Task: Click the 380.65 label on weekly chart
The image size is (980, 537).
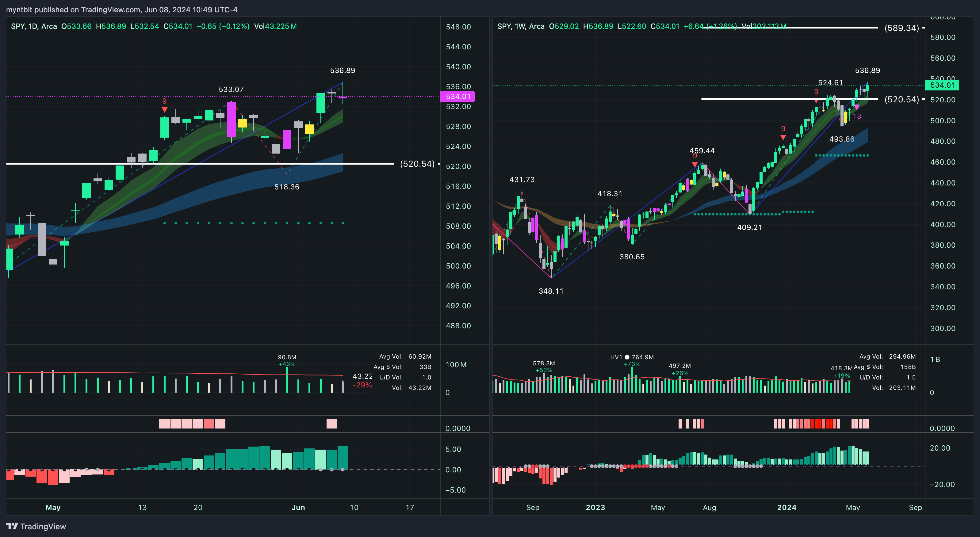Action: [x=632, y=257]
